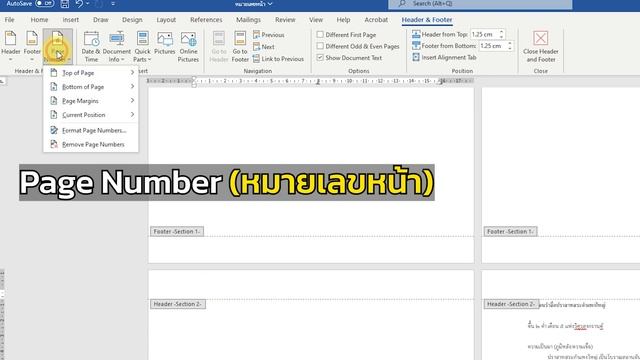Insert Online Pictures

(188, 46)
